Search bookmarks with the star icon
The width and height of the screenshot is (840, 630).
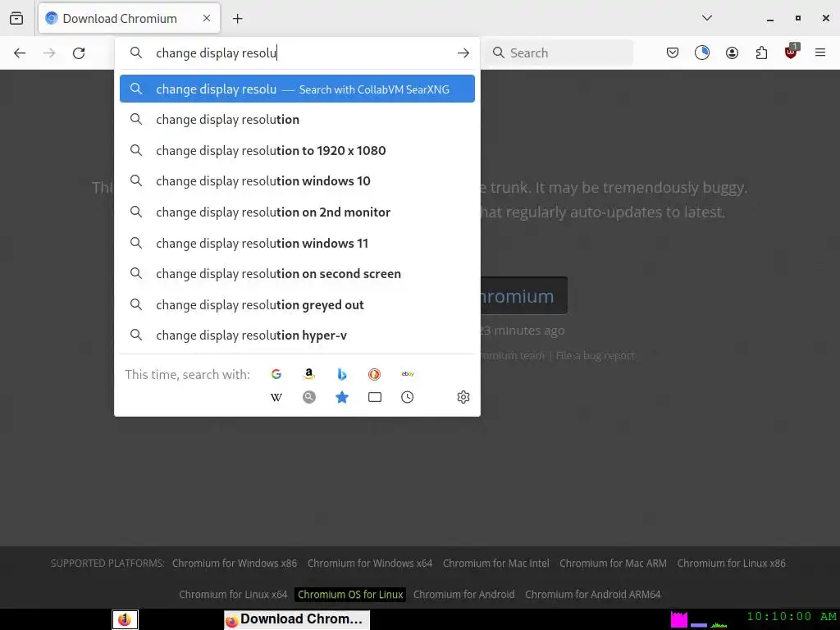pyautogui.click(x=342, y=397)
